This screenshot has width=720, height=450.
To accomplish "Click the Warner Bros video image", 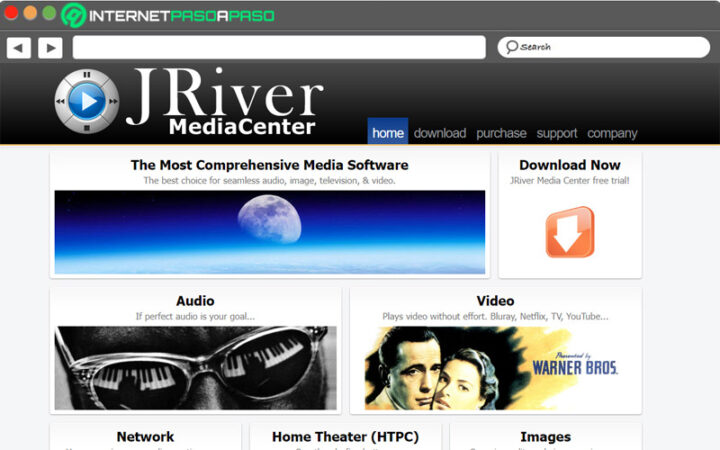I will pos(495,367).
